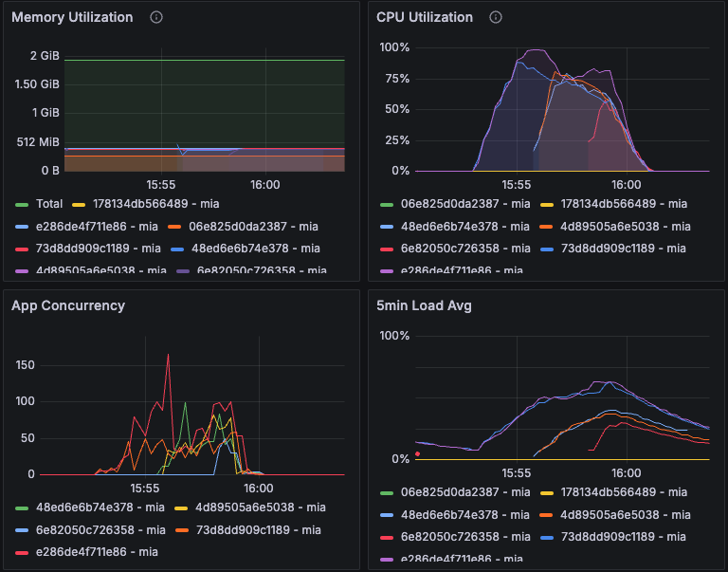Image resolution: width=728 pixels, height=572 pixels.
Task: Click the red data point in 5min Load Avg
Action: point(418,454)
